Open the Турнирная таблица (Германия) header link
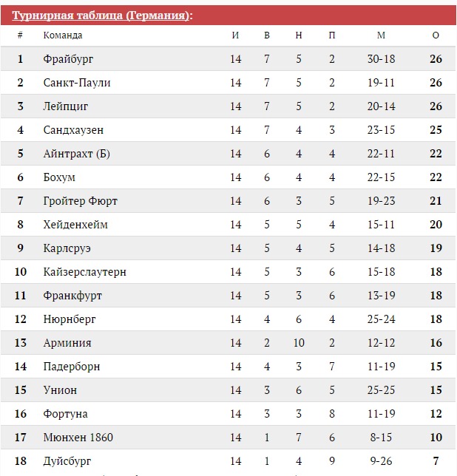 [x=102, y=16]
